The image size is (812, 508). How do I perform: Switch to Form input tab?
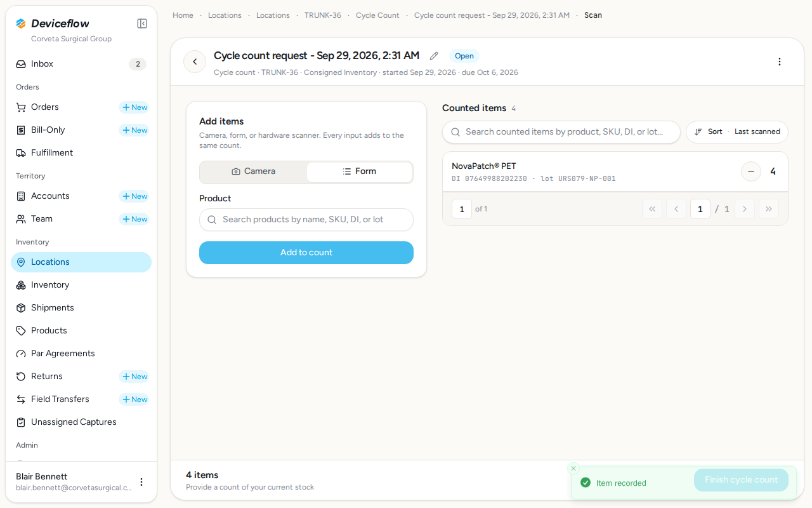click(360, 171)
